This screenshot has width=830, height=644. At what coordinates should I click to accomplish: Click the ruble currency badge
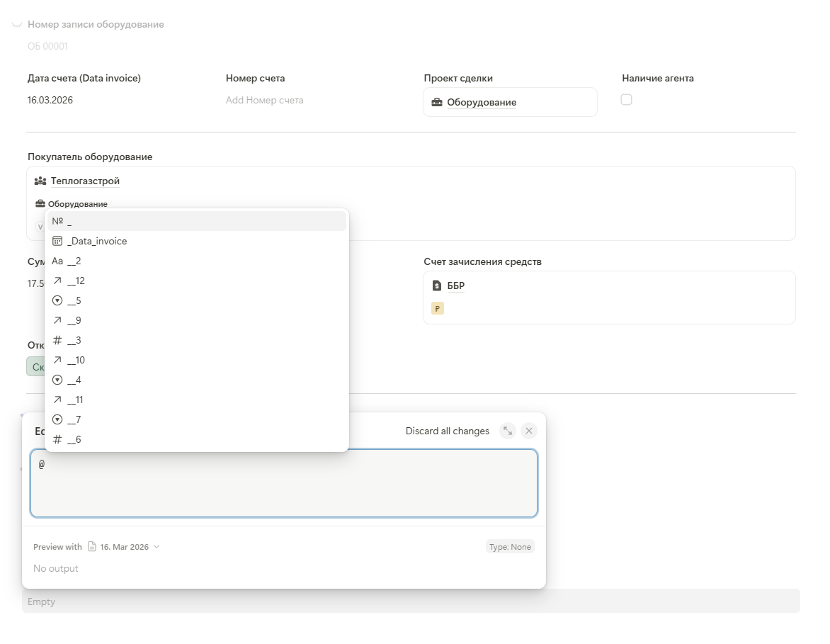(437, 309)
